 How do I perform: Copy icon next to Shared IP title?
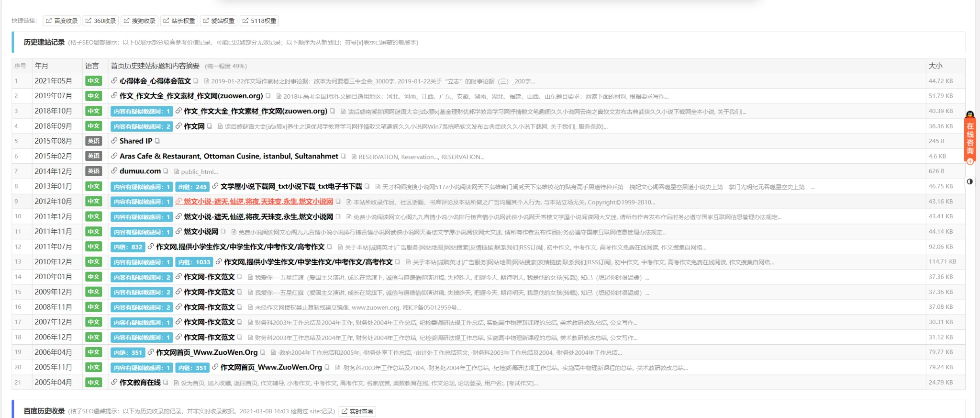coord(157,141)
